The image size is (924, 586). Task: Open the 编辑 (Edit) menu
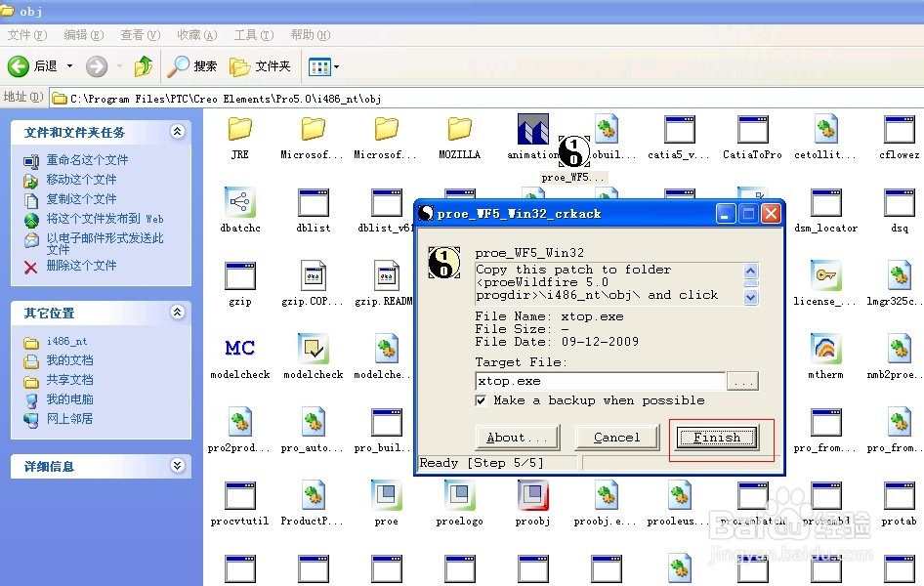click(x=84, y=35)
